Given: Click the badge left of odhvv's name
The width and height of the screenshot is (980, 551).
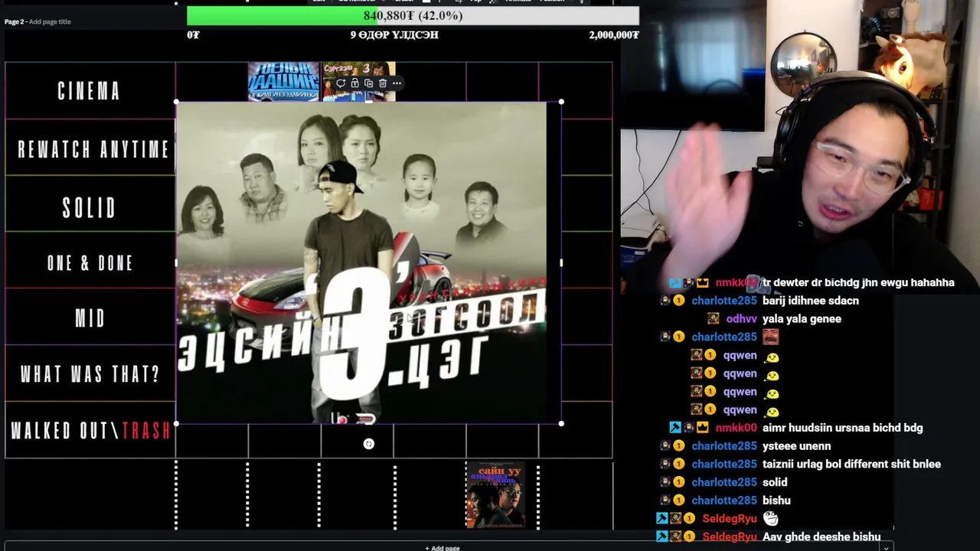Looking at the screenshot, I should [x=713, y=318].
